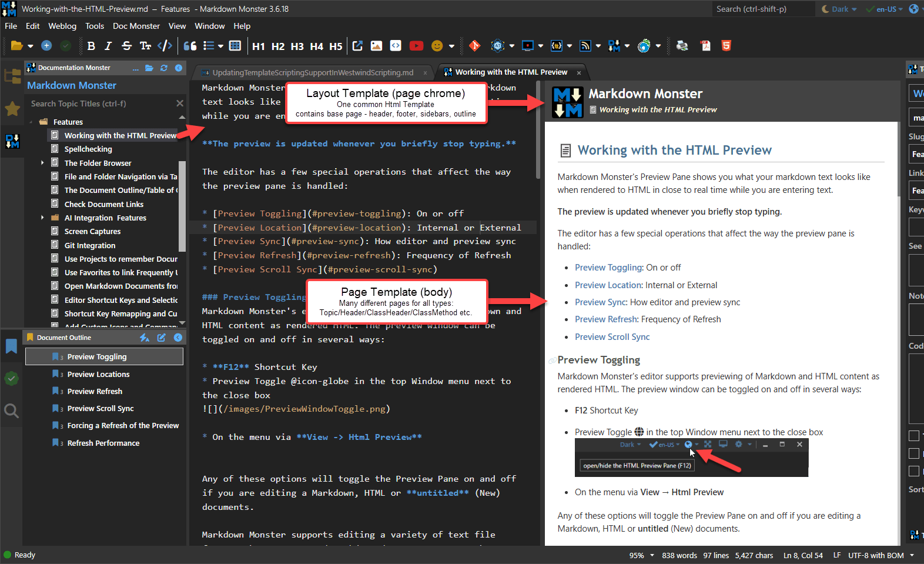924x564 pixels.
Task: Go to Refresh Performance in outline
Action: point(103,443)
